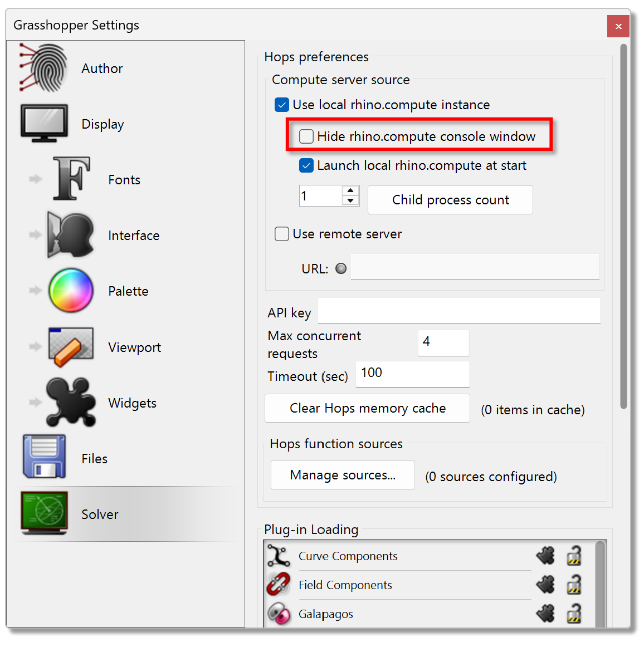Enable Hide rhino.compute console window
This screenshot has height=647, width=644.
click(x=306, y=136)
